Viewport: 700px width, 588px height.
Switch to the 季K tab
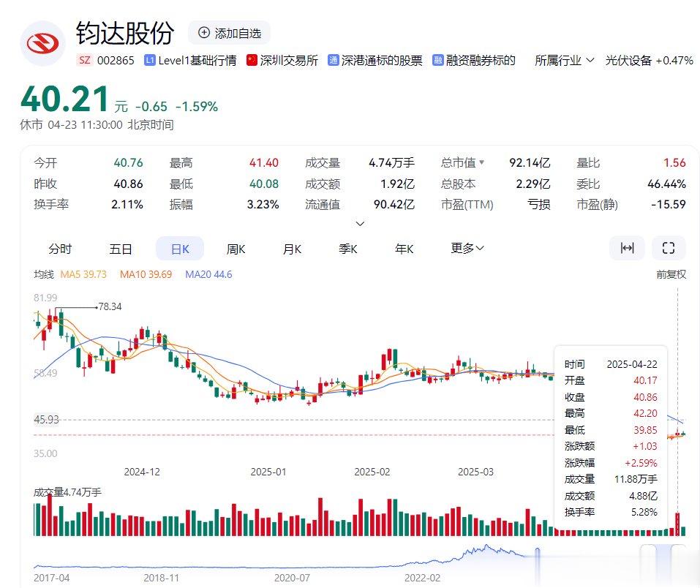pos(347,249)
